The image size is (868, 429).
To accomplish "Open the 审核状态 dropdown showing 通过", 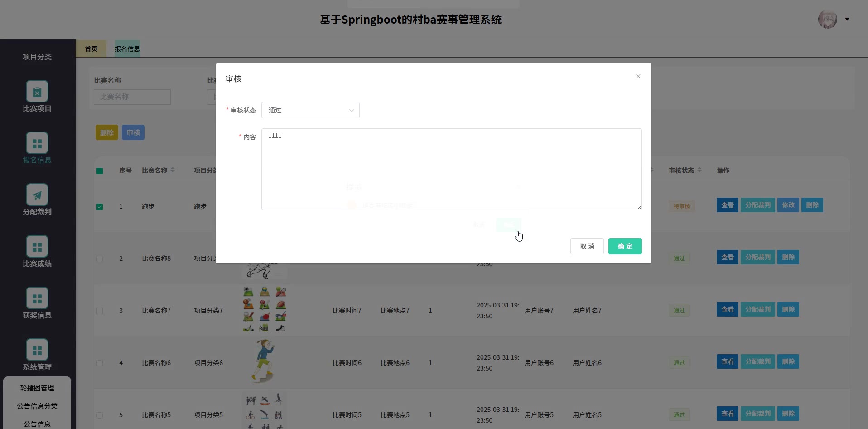I will pos(310,110).
